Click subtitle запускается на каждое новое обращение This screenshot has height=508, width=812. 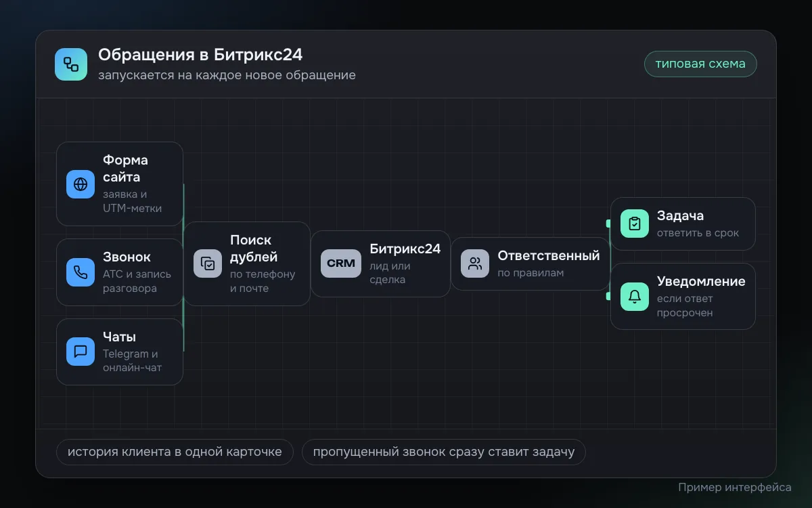click(x=227, y=75)
